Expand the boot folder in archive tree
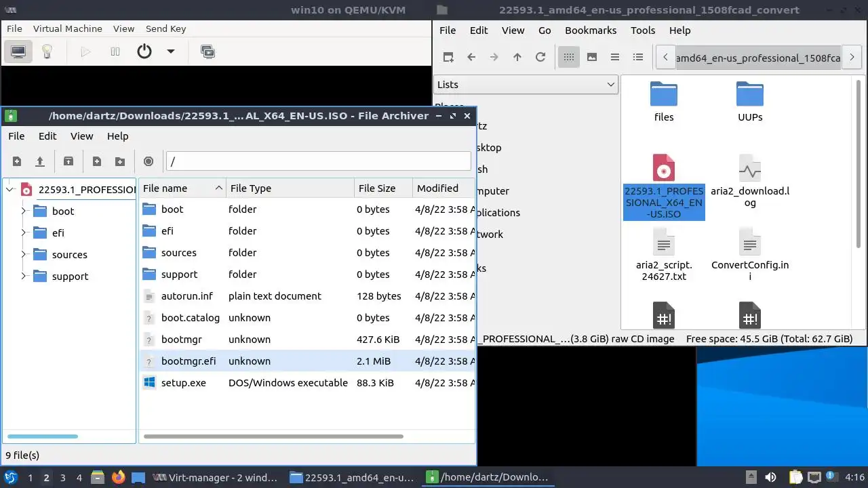The width and height of the screenshot is (868, 488). (x=24, y=211)
